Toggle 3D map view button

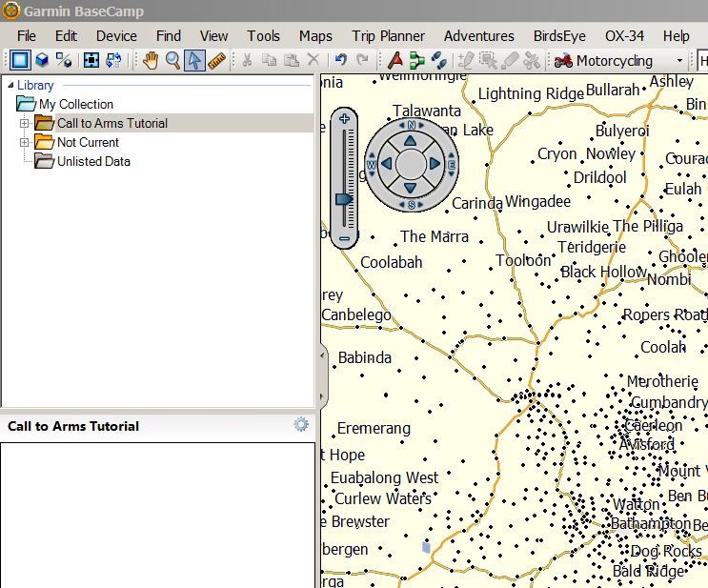[42, 60]
